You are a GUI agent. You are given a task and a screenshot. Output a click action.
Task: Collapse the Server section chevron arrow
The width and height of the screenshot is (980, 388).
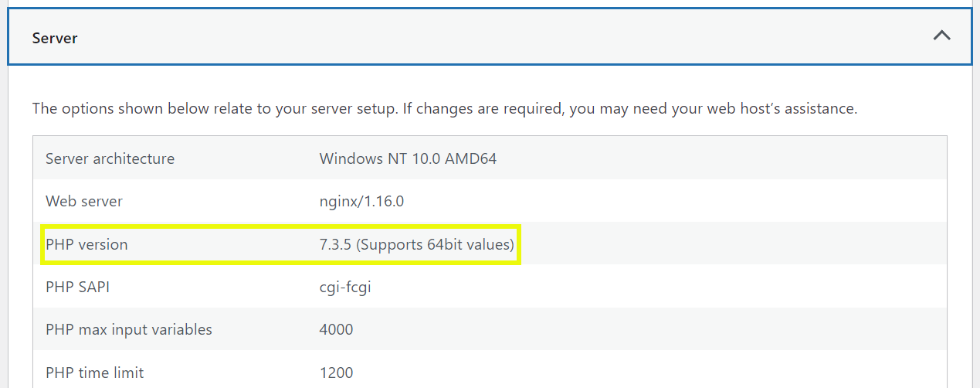coord(941,36)
